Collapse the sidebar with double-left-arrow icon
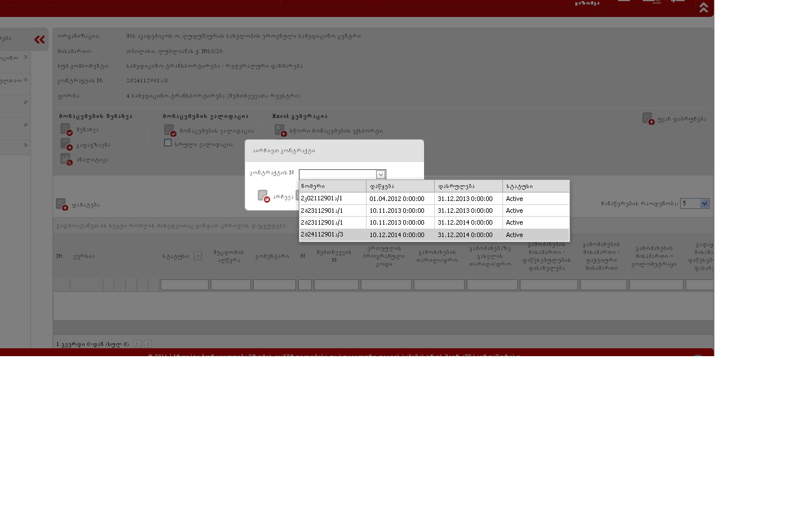 tap(39, 39)
